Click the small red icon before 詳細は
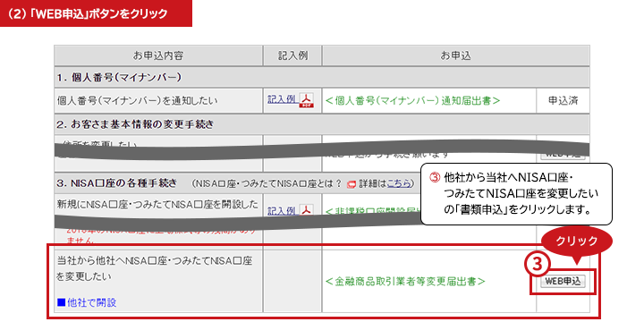 point(352,184)
